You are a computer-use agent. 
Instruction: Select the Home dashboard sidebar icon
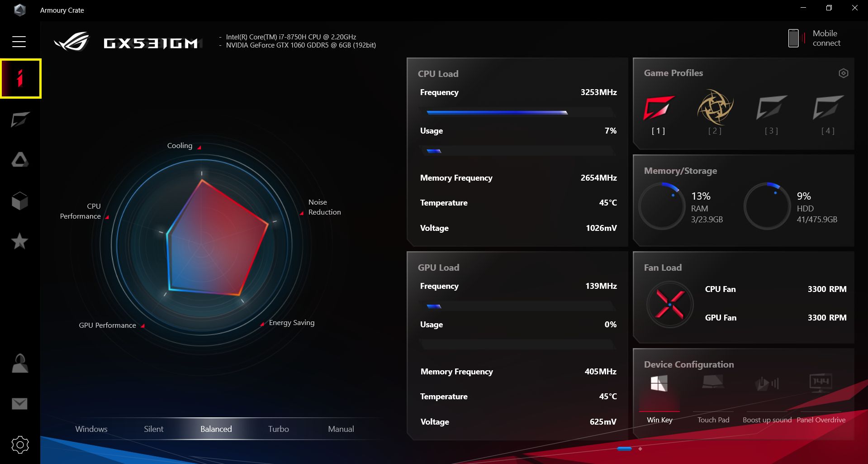point(20,78)
